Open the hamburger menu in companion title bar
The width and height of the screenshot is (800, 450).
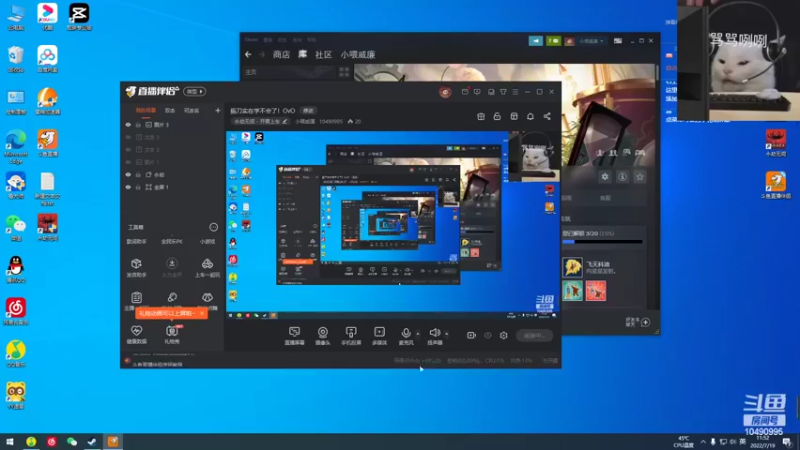pyautogui.click(x=515, y=92)
